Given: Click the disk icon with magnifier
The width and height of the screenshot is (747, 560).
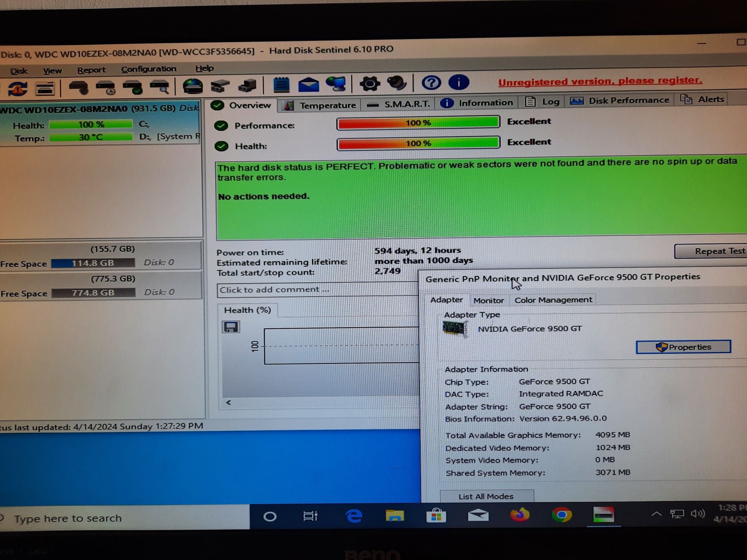Looking at the screenshot, I should (160, 87).
